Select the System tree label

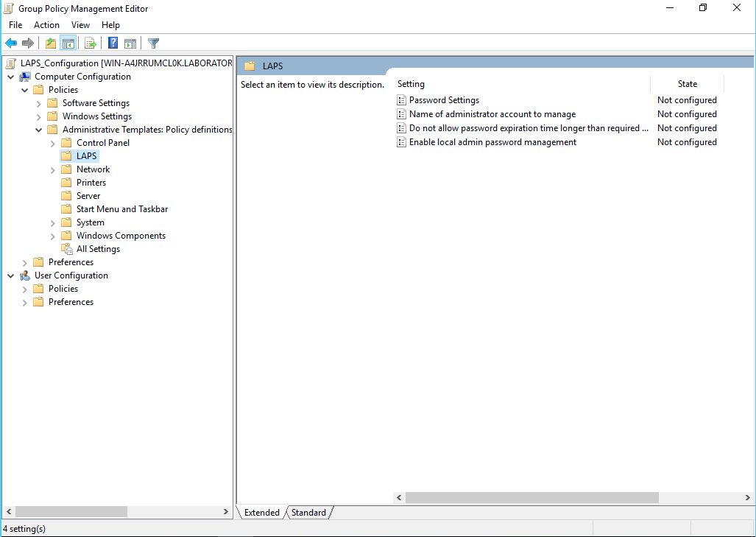[x=90, y=223]
